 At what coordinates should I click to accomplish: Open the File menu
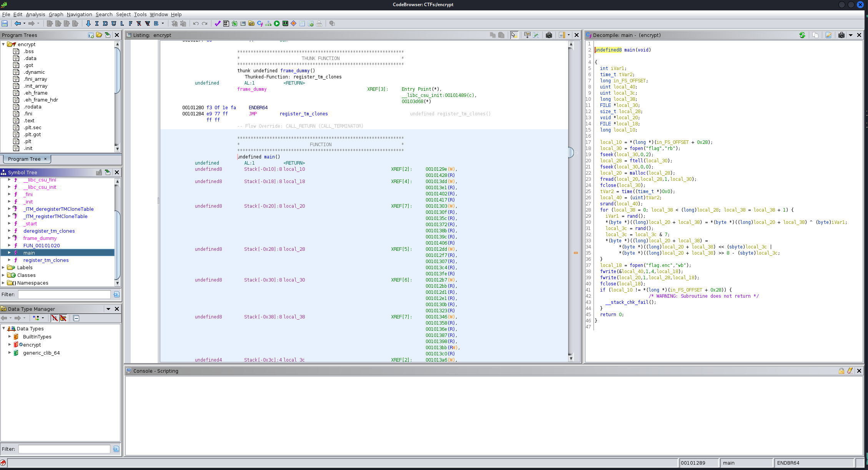6,14
